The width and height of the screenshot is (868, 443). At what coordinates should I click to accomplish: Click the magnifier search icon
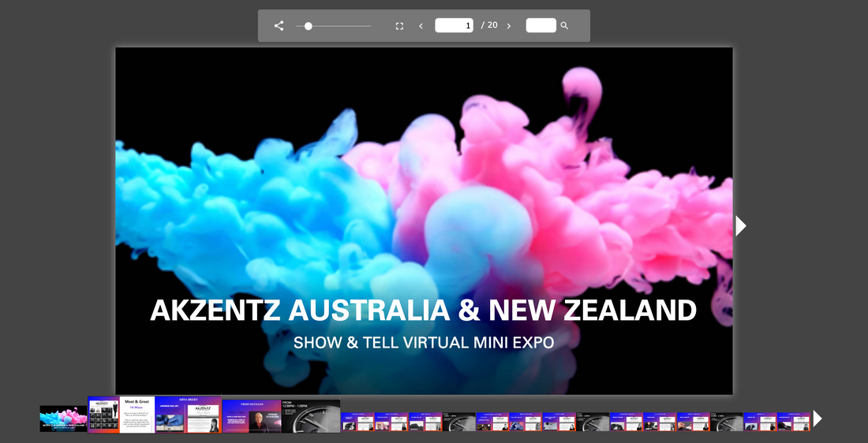click(564, 25)
